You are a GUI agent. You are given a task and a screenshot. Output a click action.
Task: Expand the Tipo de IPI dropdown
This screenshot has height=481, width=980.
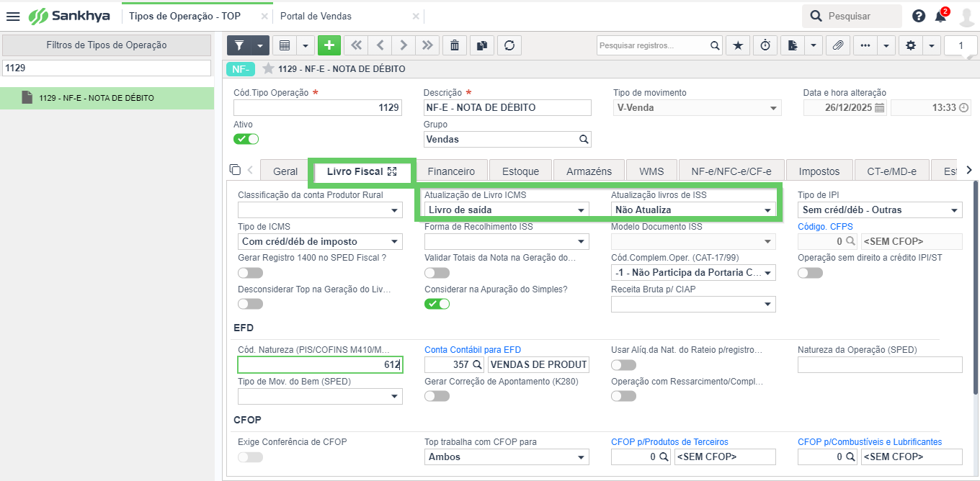880,210
